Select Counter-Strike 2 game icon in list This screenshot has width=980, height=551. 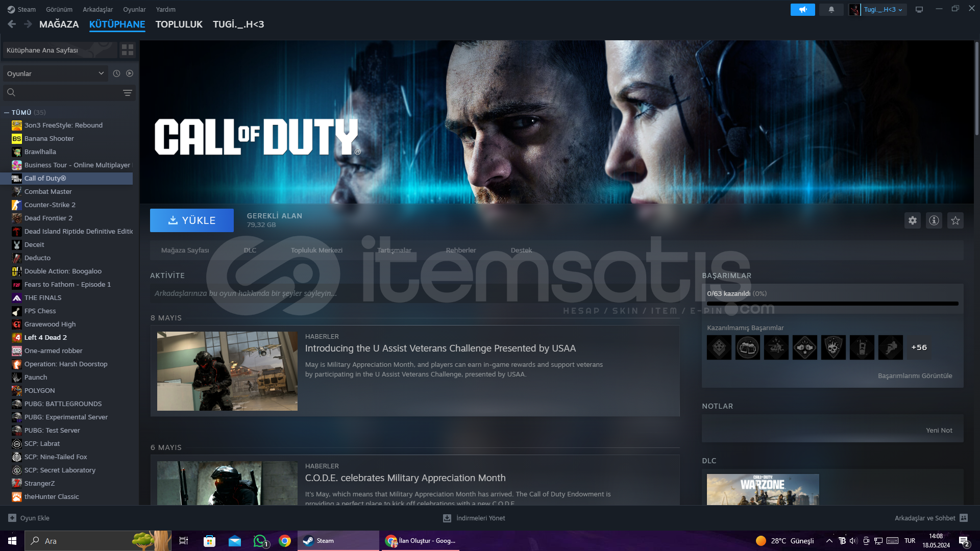(x=17, y=205)
